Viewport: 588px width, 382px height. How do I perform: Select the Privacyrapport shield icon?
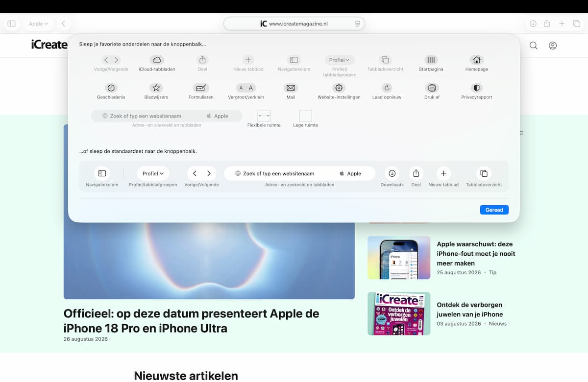477,88
